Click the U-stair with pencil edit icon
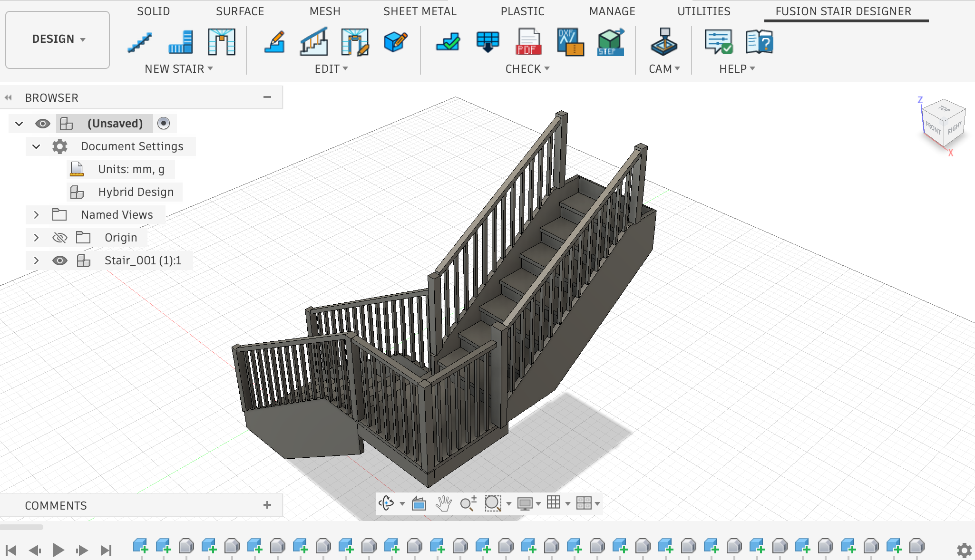Image resolution: width=975 pixels, height=560 pixels. click(355, 42)
